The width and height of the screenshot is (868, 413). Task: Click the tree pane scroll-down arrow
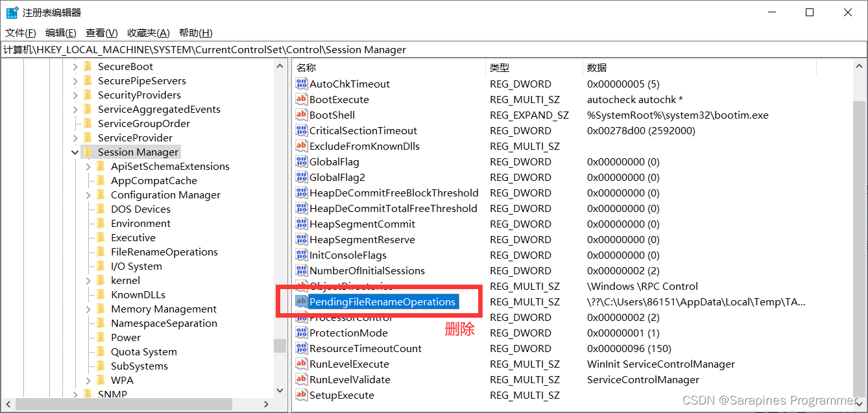tap(280, 390)
